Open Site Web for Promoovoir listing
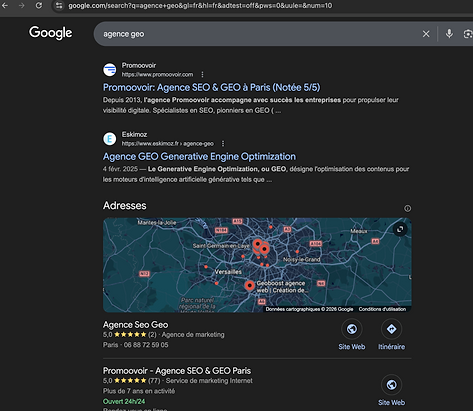The height and width of the screenshot is (411, 473). tap(391, 391)
